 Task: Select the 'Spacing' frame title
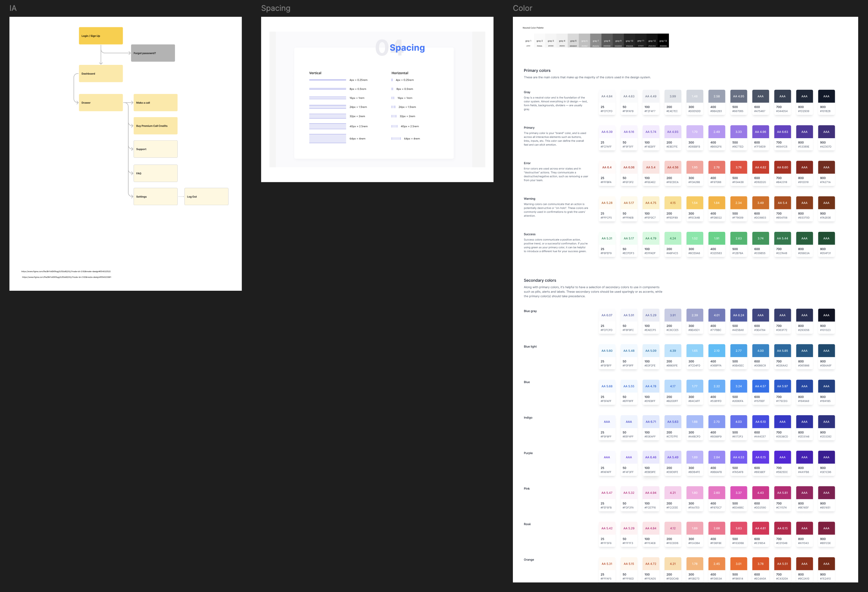[x=276, y=8]
